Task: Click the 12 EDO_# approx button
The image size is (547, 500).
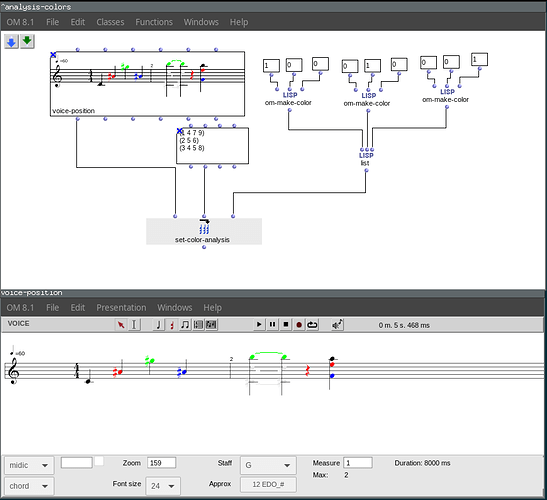Action: coord(268,484)
